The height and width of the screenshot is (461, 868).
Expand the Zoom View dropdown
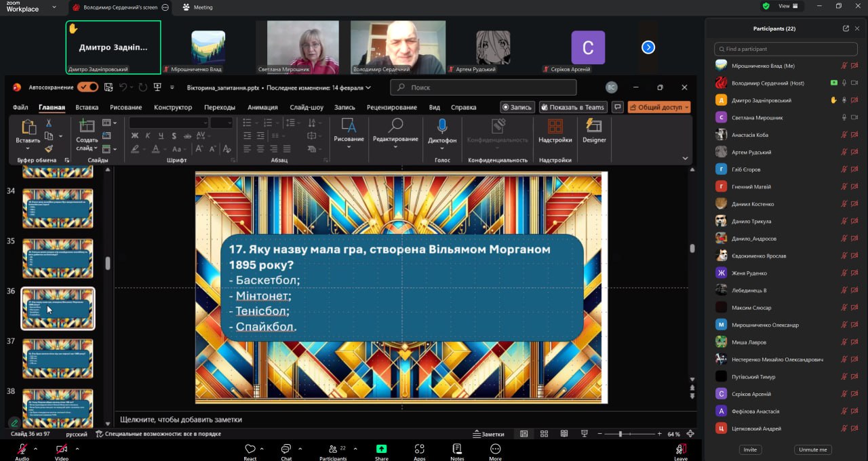click(790, 6)
